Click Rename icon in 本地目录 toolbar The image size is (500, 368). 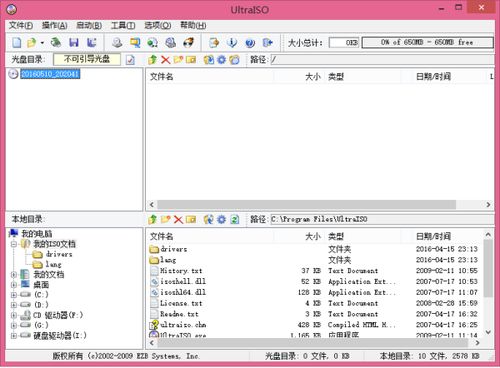click(x=191, y=219)
